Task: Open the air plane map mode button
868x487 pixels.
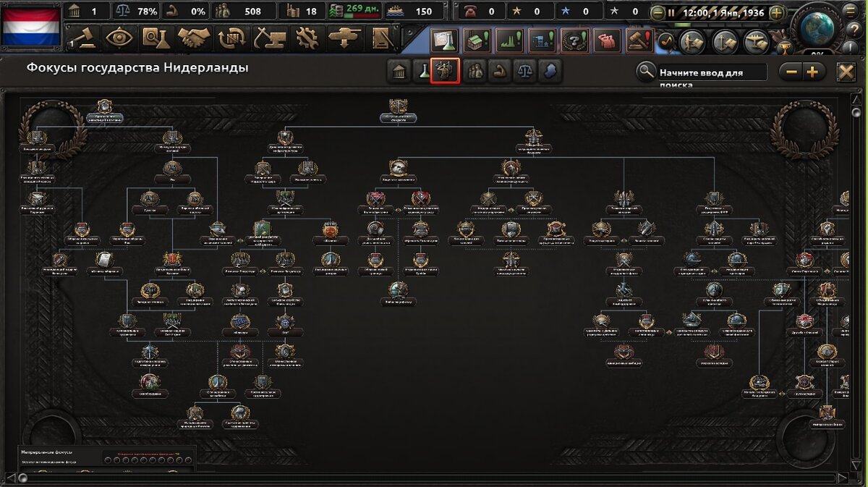Action: pos(757,42)
